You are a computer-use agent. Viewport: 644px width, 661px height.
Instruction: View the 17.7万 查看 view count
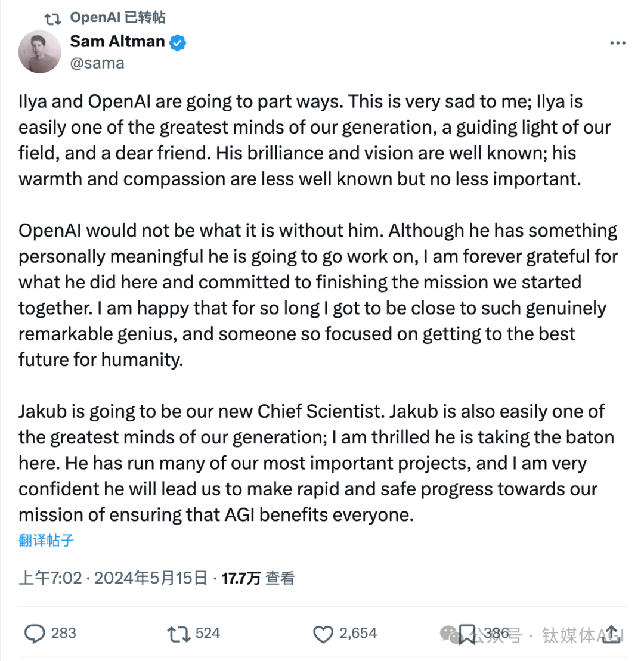(258, 578)
